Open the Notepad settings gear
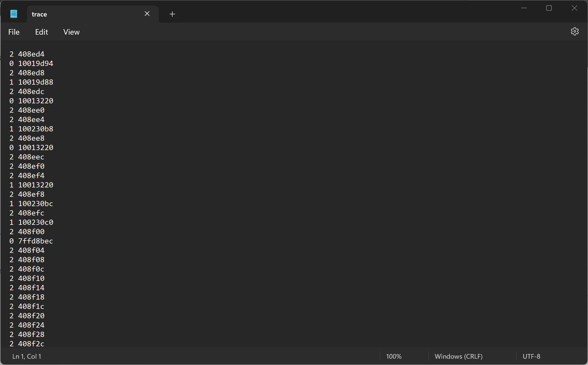The image size is (588, 365). click(x=575, y=32)
